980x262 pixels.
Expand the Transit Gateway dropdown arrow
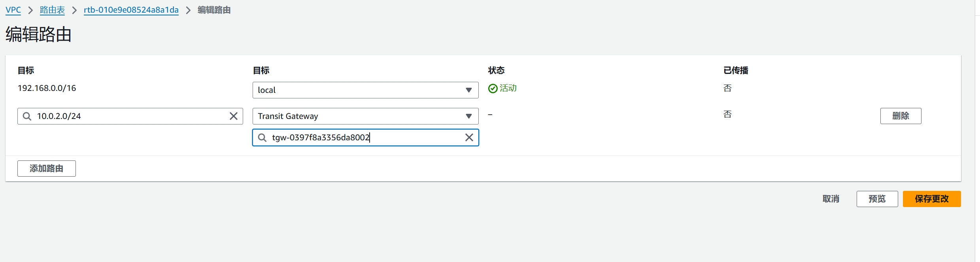(469, 116)
